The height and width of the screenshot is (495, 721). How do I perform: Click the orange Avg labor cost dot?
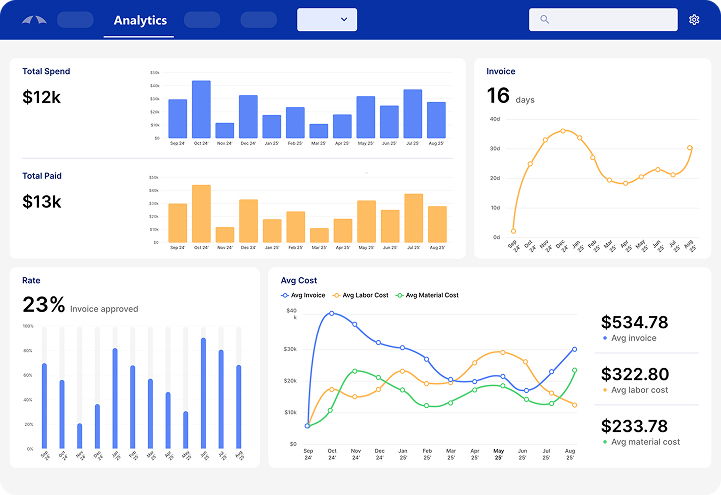(605, 390)
